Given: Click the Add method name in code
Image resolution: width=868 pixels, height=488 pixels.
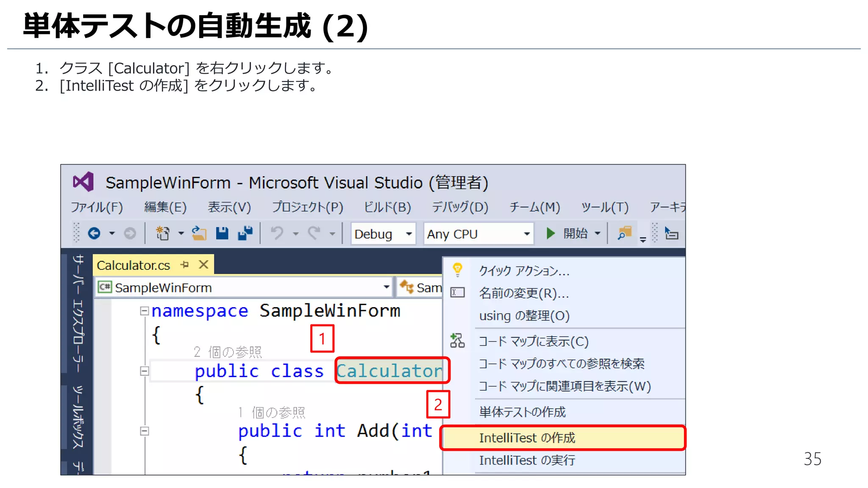Looking at the screenshot, I should coord(373,431).
